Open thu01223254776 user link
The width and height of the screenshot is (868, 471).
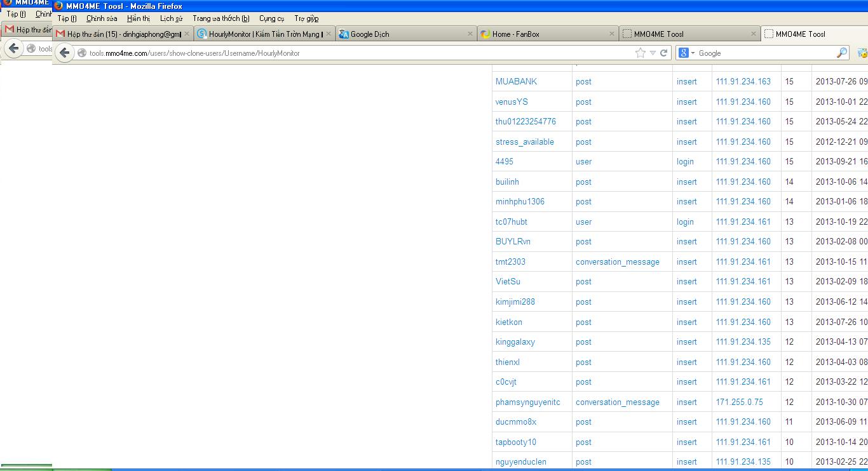[526, 121]
